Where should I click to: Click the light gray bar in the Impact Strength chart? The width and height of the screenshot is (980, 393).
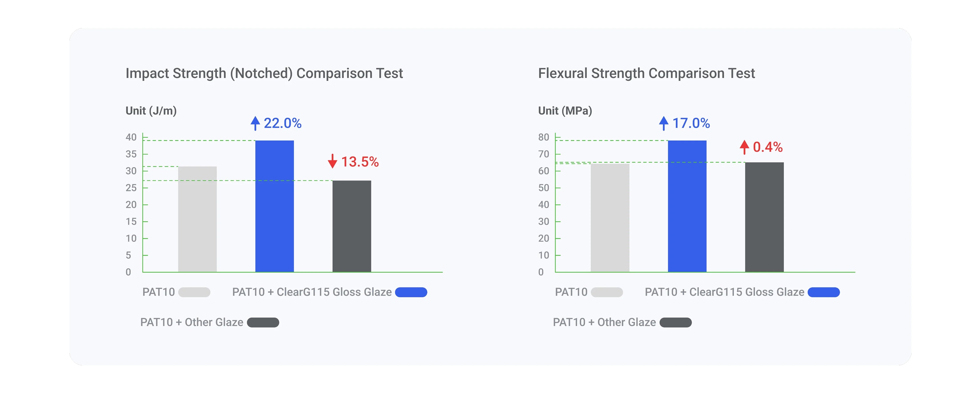197,219
